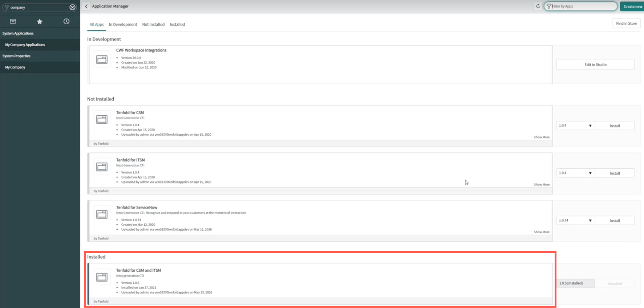The image size is (644, 308).
Task: Click the Tenfold for ITSM app icon
Action: (x=102, y=167)
